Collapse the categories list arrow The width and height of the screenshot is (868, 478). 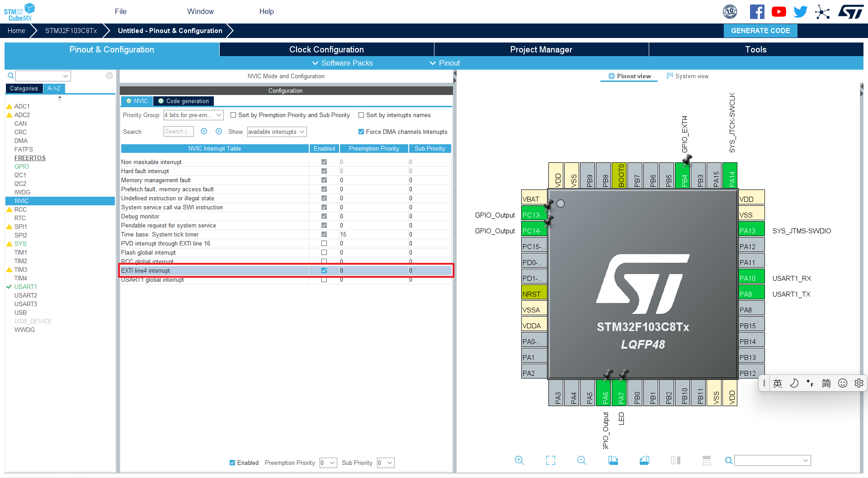click(x=60, y=98)
